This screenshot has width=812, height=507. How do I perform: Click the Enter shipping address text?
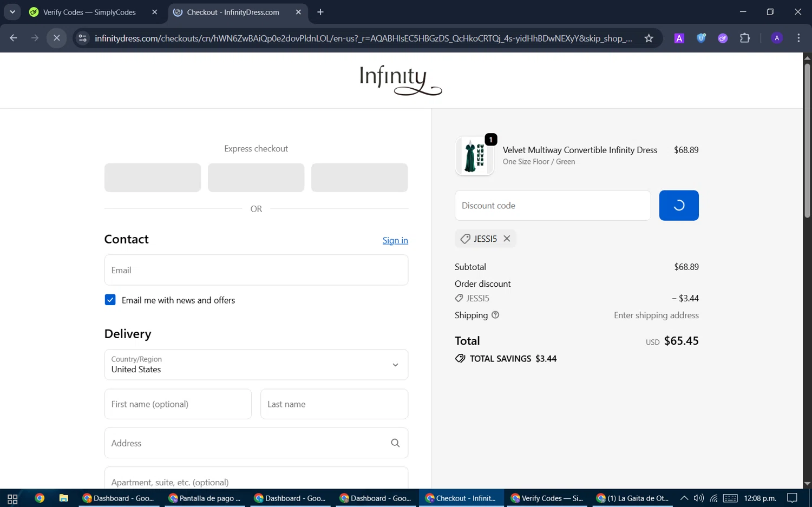coord(656,315)
